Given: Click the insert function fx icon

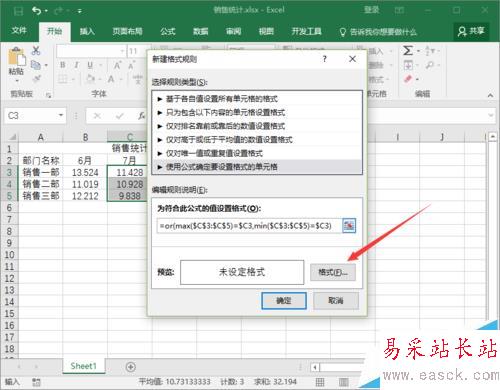Looking at the screenshot, I should point(142,116).
